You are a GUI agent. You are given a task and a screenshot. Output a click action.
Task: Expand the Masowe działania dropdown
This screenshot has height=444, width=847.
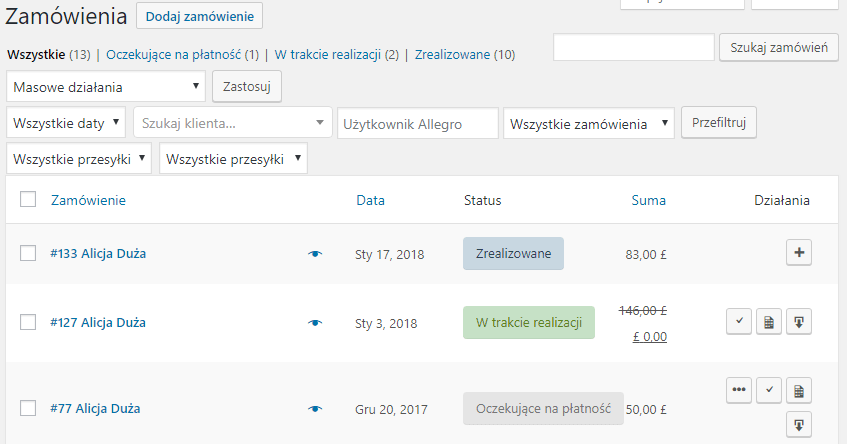click(x=106, y=86)
